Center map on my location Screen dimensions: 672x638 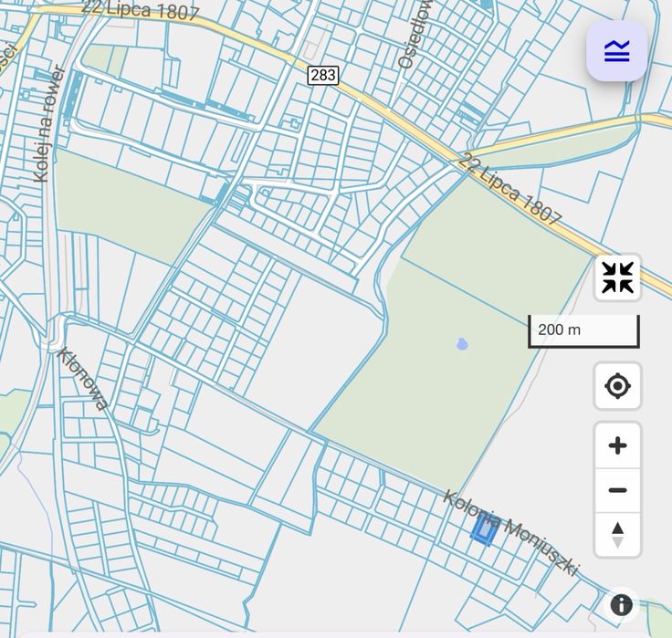[617, 385]
